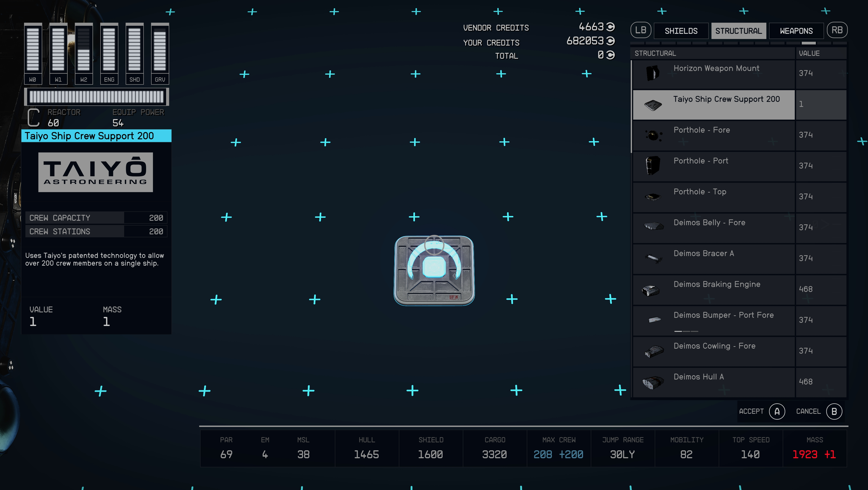Click the 'Horizon Weapon Mount' row name

pos(716,69)
